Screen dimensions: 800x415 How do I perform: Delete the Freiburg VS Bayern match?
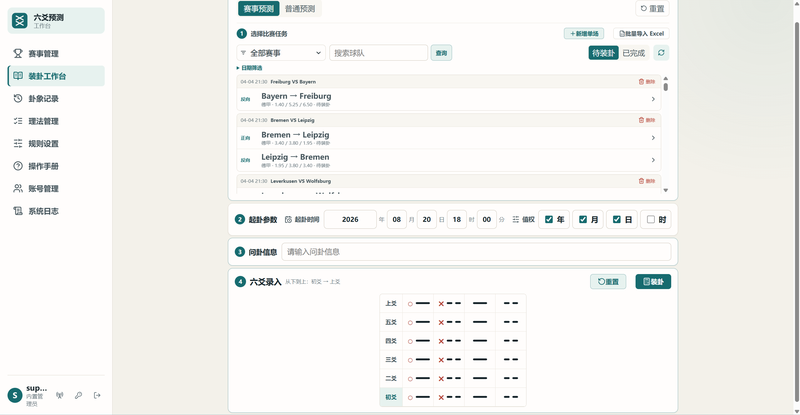[646, 82]
